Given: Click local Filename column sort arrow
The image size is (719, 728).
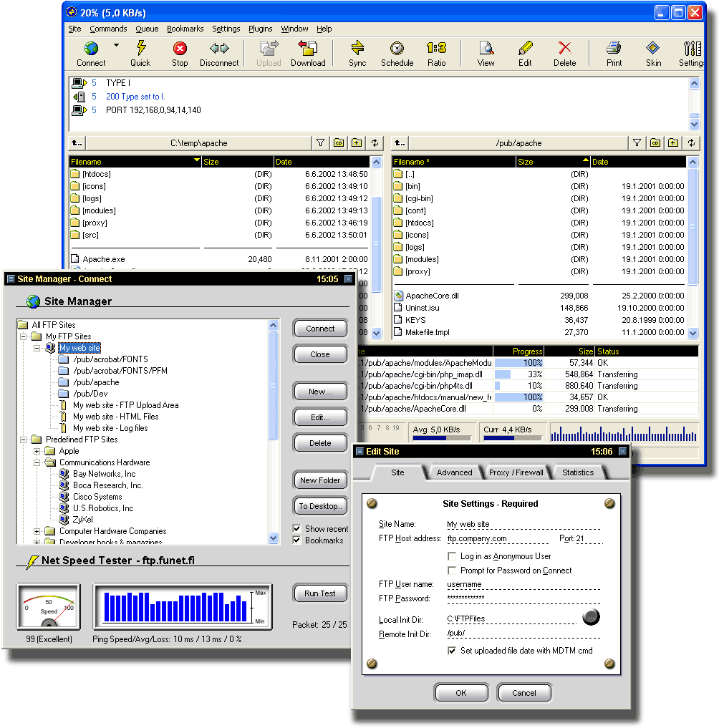Looking at the screenshot, I should click(x=196, y=160).
